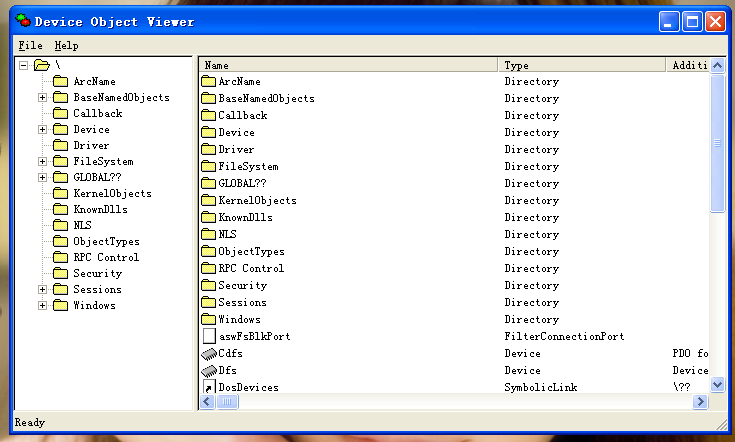Open the Help menu

[x=66, y=45]
